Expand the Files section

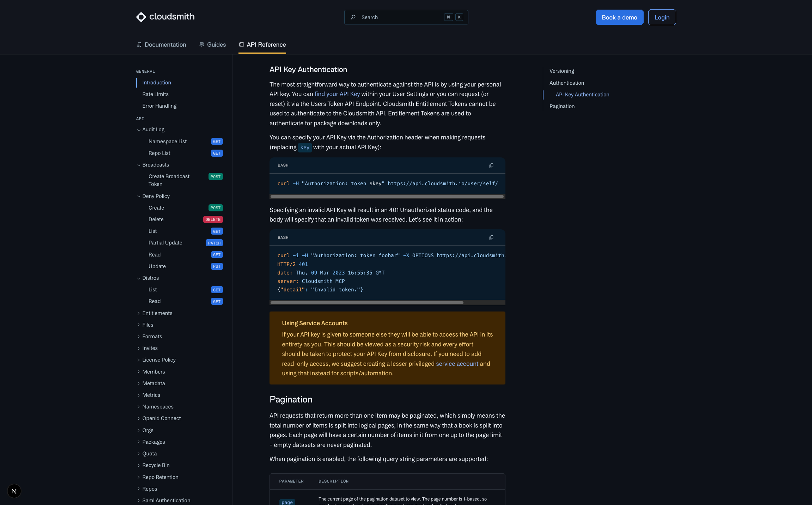pos(145,325)
